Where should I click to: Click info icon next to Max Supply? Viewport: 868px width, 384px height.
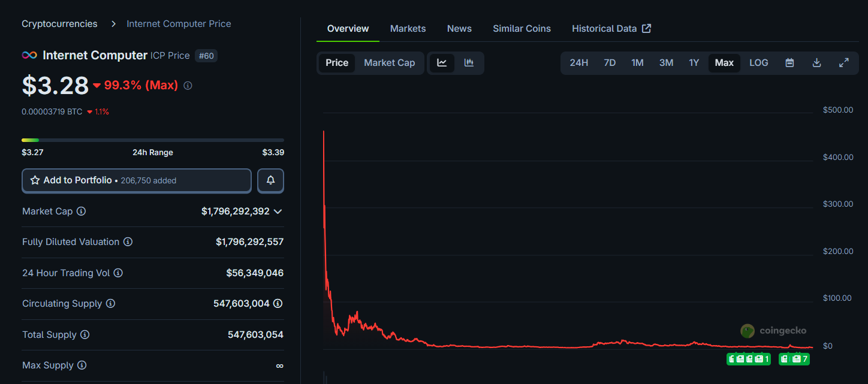coord(82,365)
